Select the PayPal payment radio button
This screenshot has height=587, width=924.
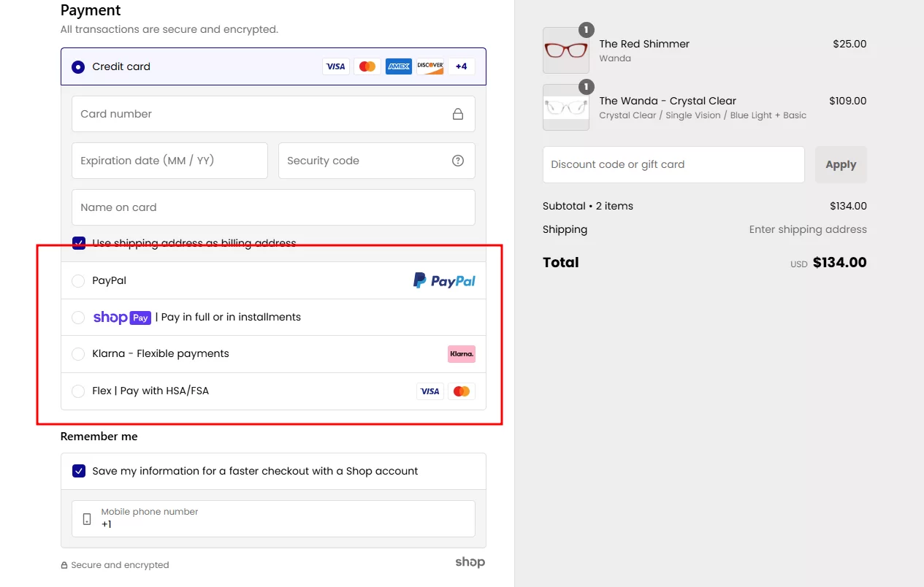coord(78,280)
